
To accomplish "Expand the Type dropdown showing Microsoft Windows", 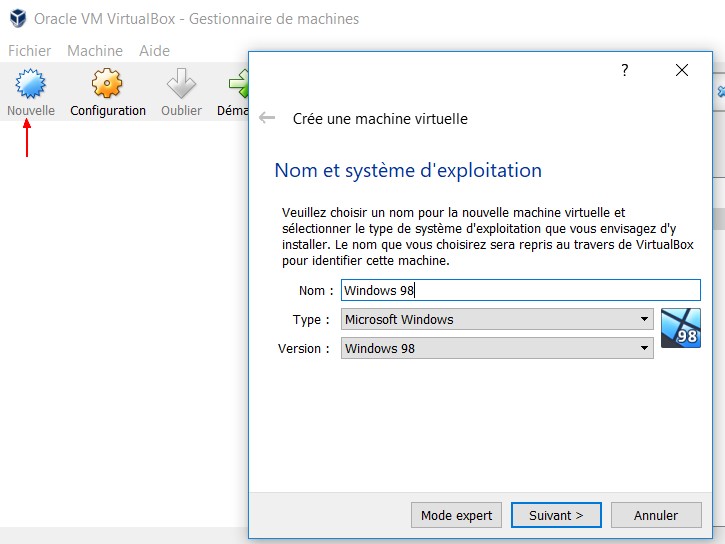I will 497,320.
